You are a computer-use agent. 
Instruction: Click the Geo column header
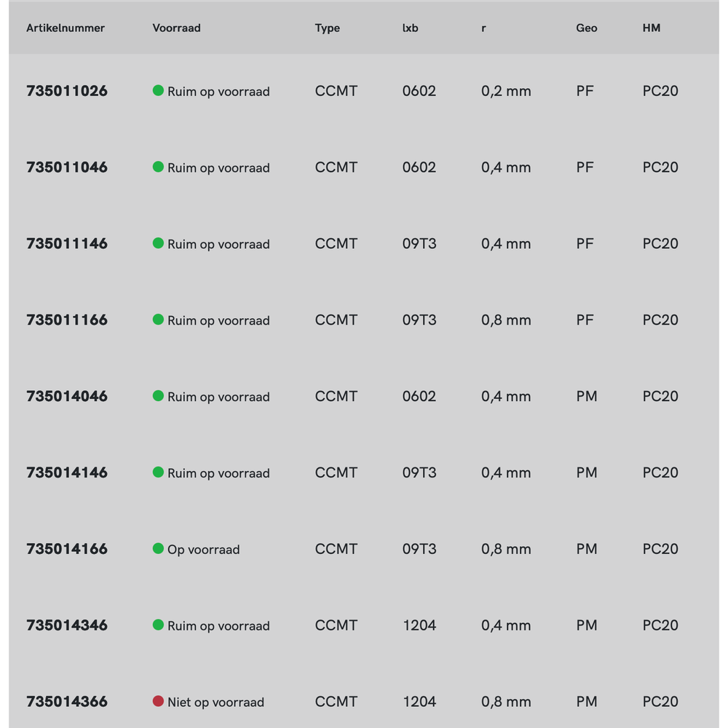587,28
